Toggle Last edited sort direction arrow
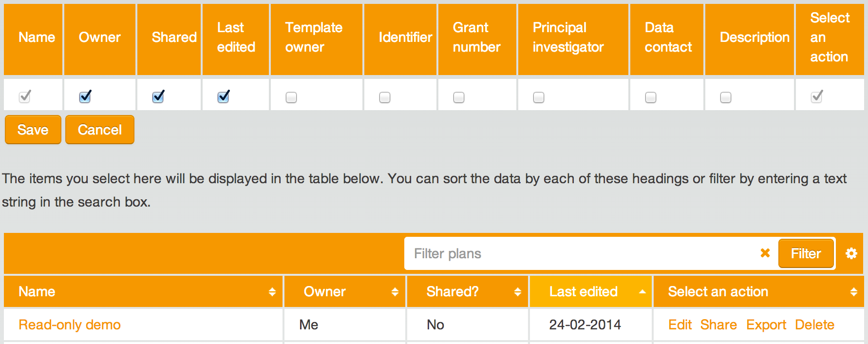This screenshot has height=344, width=868. point(642,292)
